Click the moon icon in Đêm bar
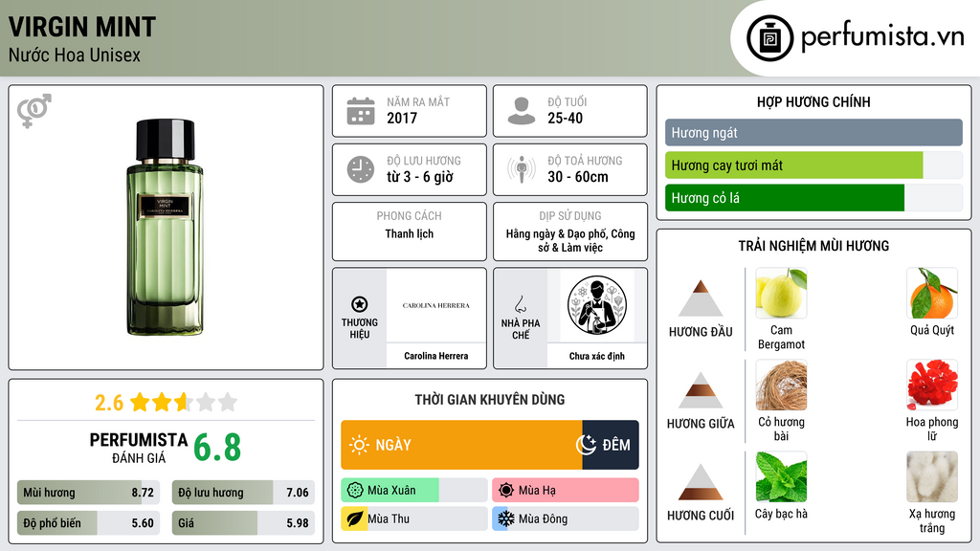This screenshot has height=551, width=980. tap(587, 445)
